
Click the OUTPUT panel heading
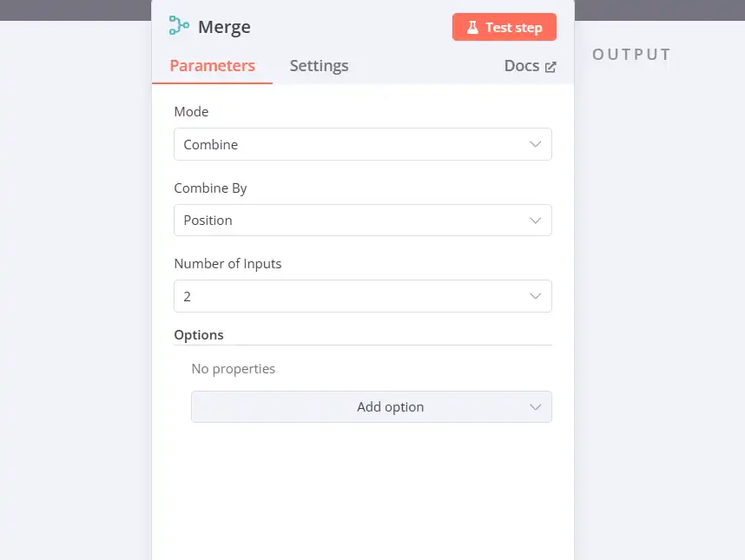point(631,55)
